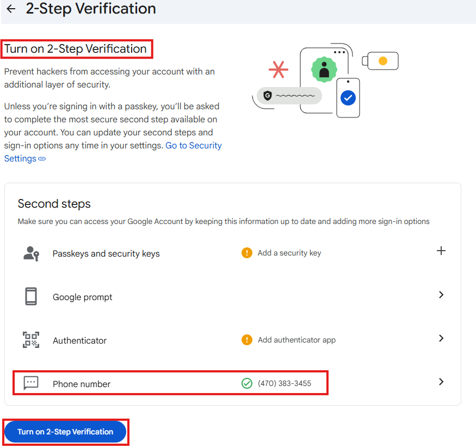476x448 pixels.
Task: Expand the Phone number chevron
Action: coord(441,382)
